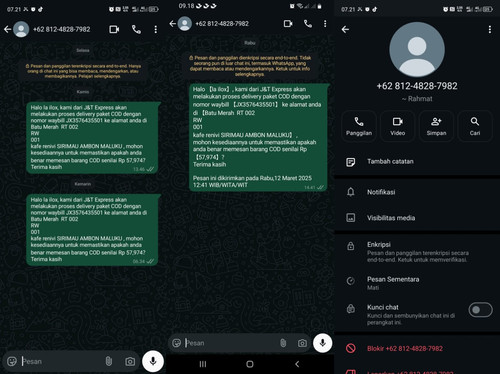The image size is (500, 374).
Task: Tap Simpan to save the contact
Action: [436, 126]
